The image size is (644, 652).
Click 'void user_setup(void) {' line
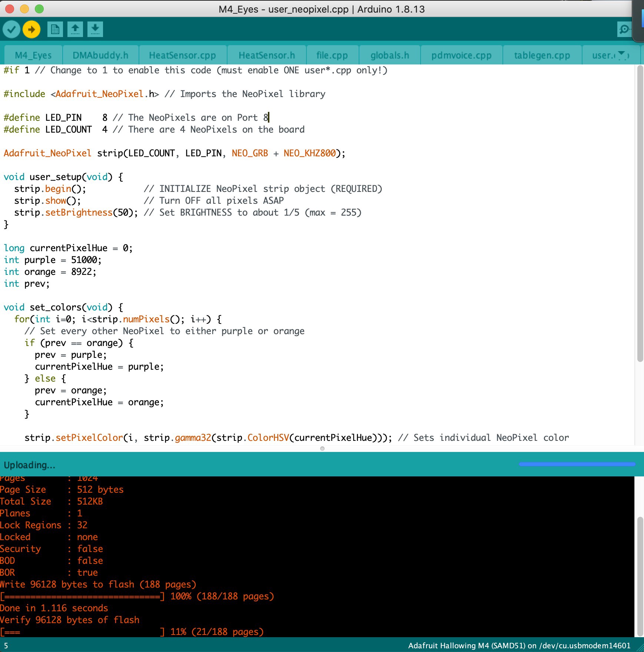point(63,177)
